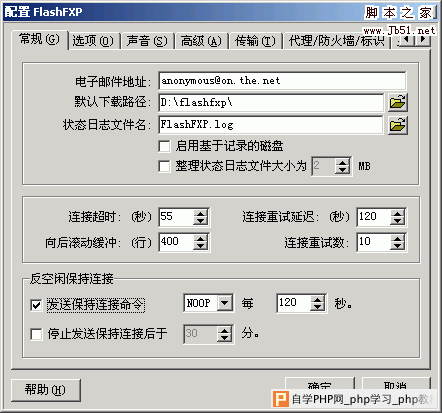
Task: Increase connection timeout spinner value
Action: point(200,213)
